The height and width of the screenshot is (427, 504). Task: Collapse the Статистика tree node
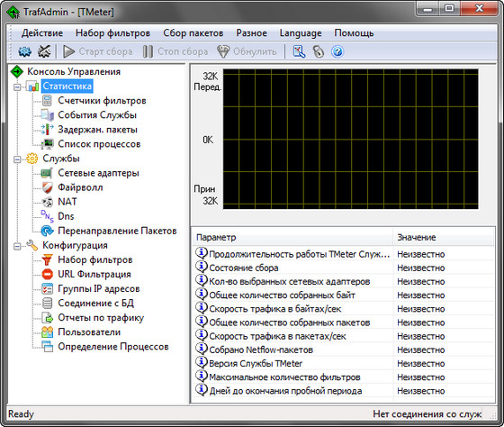17,86
